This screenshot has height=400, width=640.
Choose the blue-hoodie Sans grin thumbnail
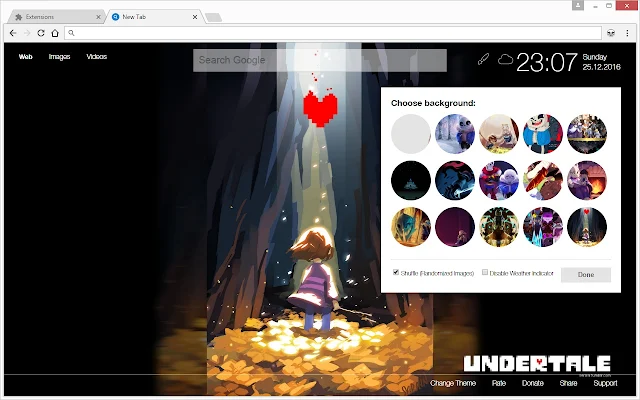tap(543, 134)
